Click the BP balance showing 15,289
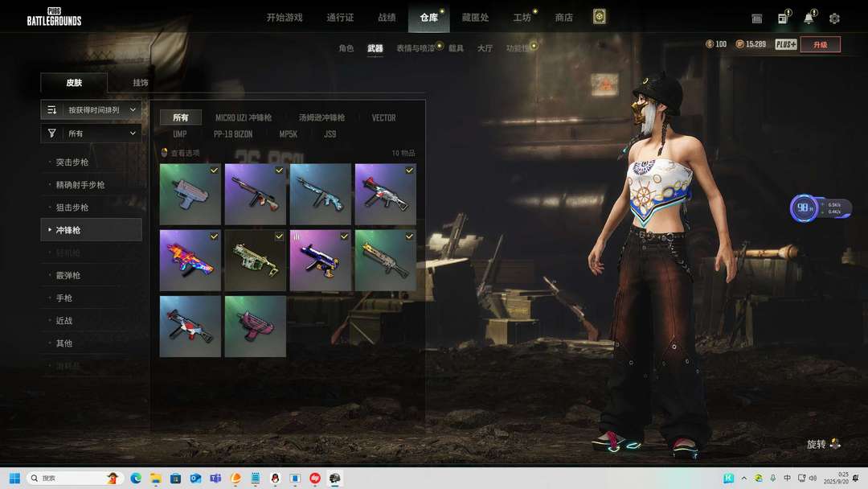Image resolution: width=868 pixels, height=489 pixels. coord(750,43)
